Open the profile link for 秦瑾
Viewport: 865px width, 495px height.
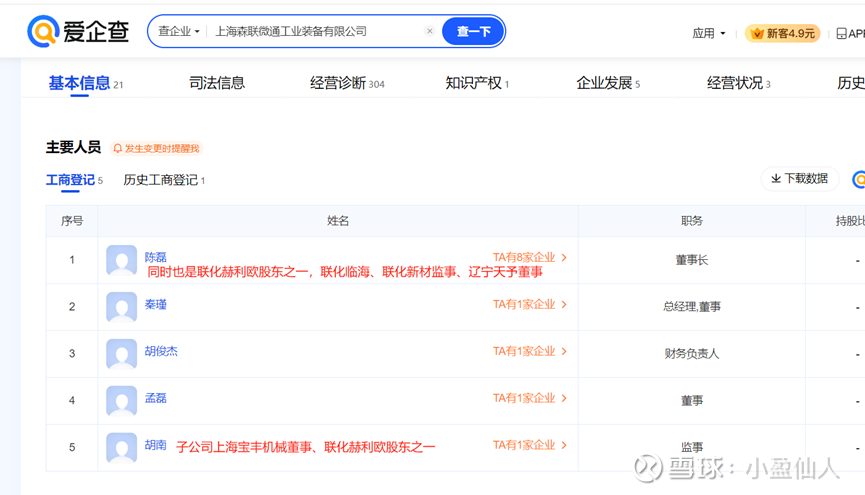click(x=156, y=305)
